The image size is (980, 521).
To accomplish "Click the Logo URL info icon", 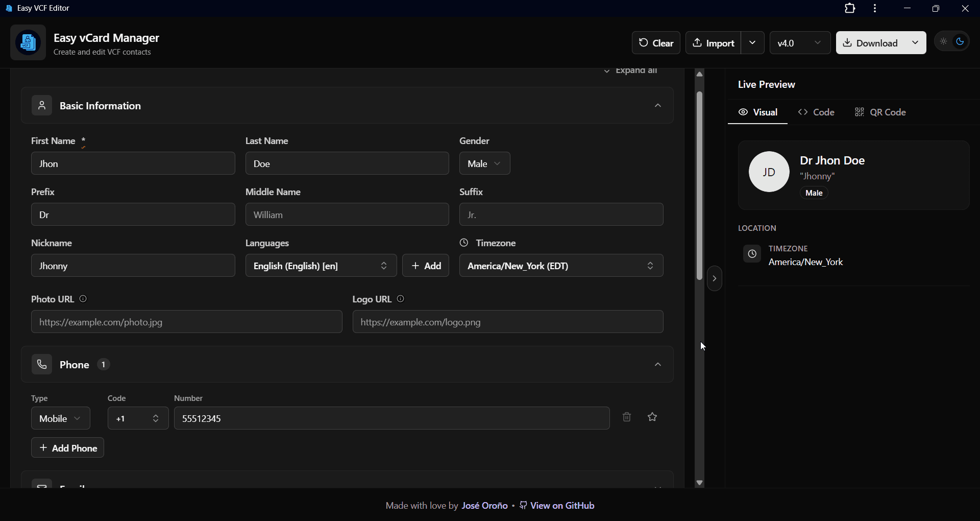I will coord(401,299).
